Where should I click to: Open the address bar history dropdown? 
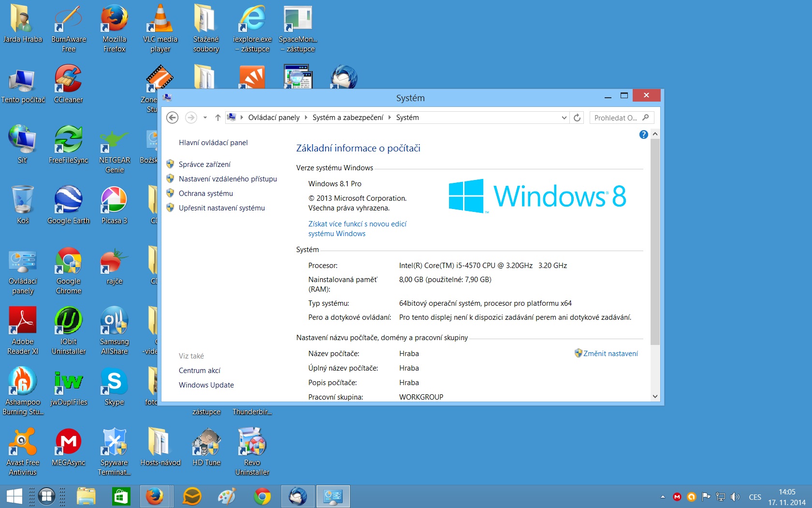(564, 118)
